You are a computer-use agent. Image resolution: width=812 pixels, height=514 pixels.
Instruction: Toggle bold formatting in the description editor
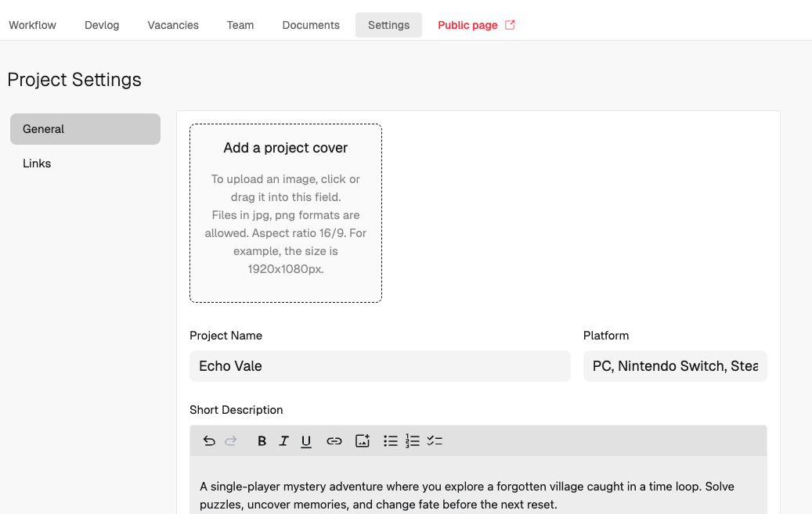click(262, 440)
